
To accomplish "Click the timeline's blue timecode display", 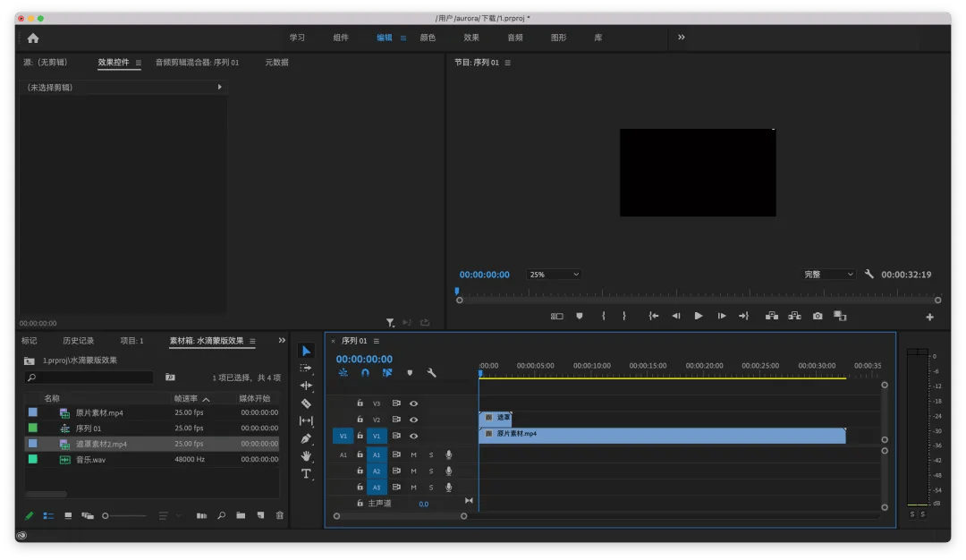I will pyautogui.click(x=364, y=359).
